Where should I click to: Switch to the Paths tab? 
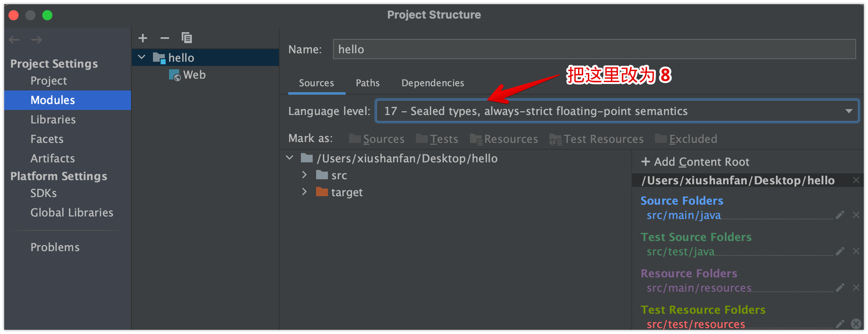coord(367,83)
